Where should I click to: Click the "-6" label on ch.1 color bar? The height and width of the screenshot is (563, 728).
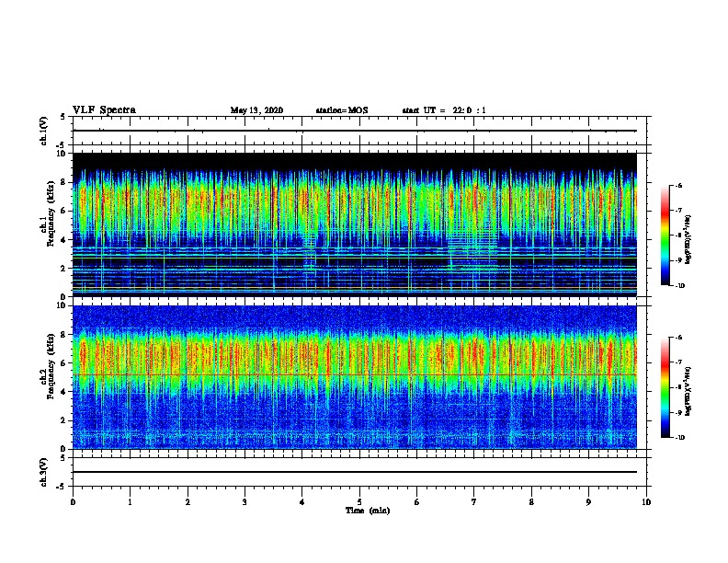(x=678, y=185)
